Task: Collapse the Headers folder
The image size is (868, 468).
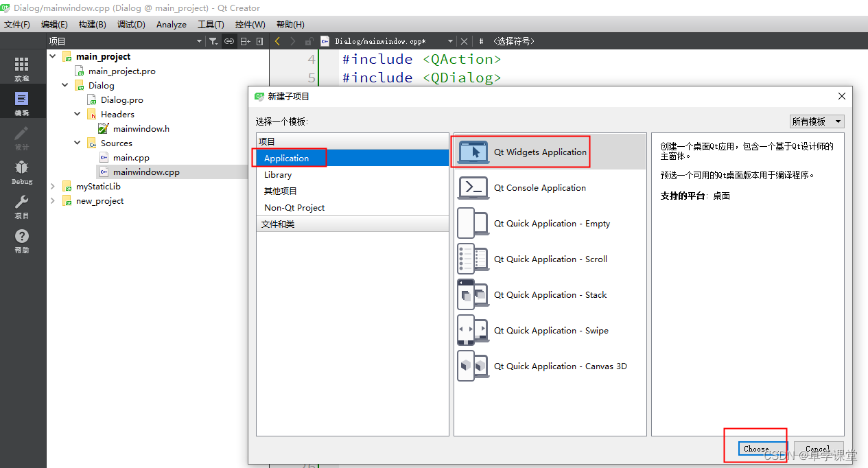Action: (x=78, y=114)
